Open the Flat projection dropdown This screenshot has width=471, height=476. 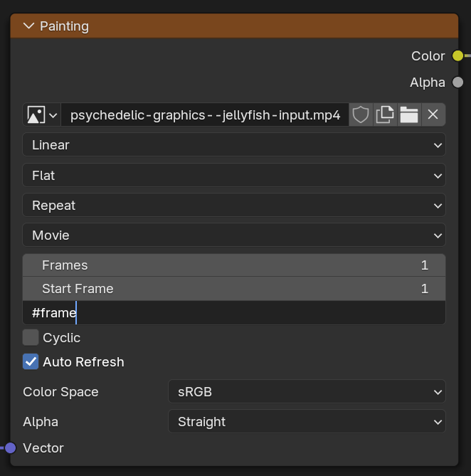click(x=234, y=175)
